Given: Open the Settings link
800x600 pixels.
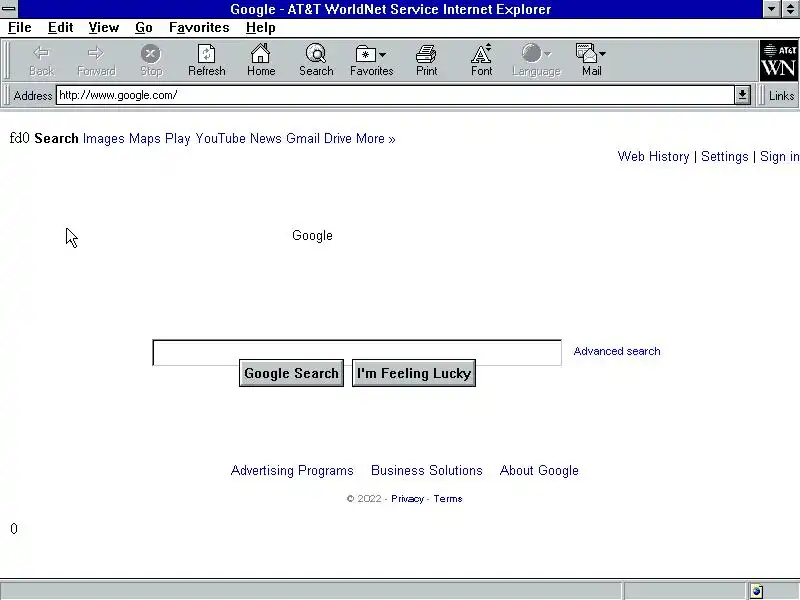Looking at the screenshot, I should tap(724, 157).
